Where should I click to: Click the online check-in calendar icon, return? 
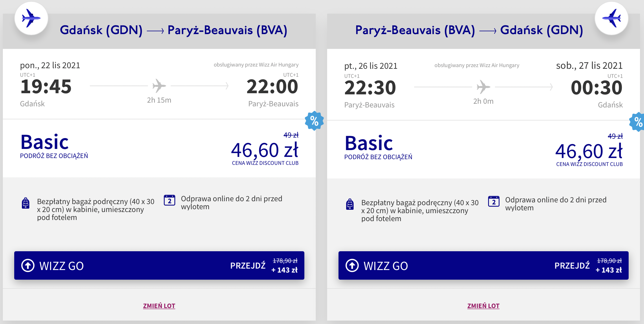pos(494,202)
